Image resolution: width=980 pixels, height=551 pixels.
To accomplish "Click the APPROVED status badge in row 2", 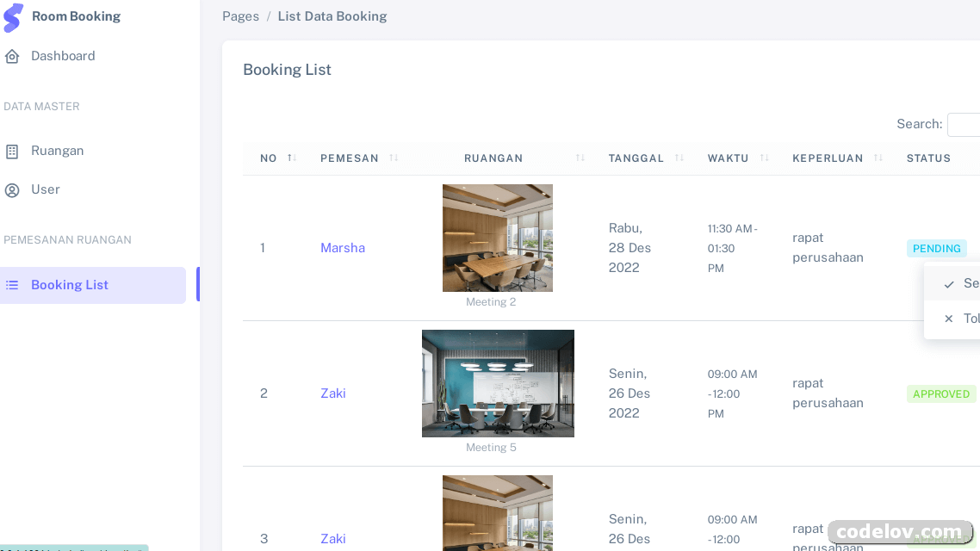I will 941,394.
